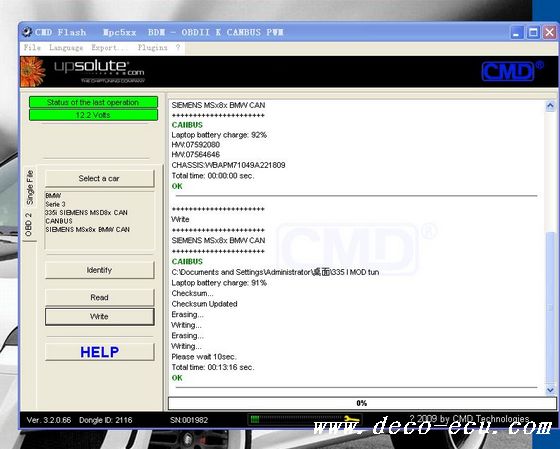Click the 'Checksum Updated' log line
560x449 pixels.
tap(204, 304)
